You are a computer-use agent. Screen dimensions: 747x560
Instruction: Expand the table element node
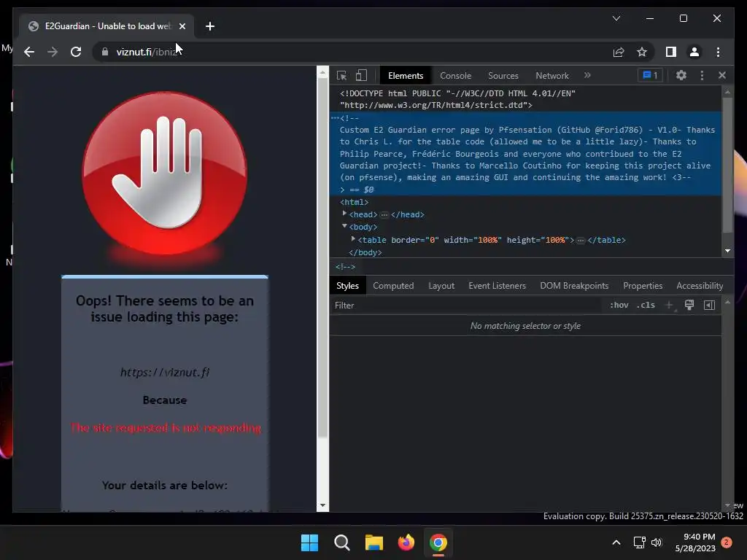pyautogui.click(x=353, y=239)
